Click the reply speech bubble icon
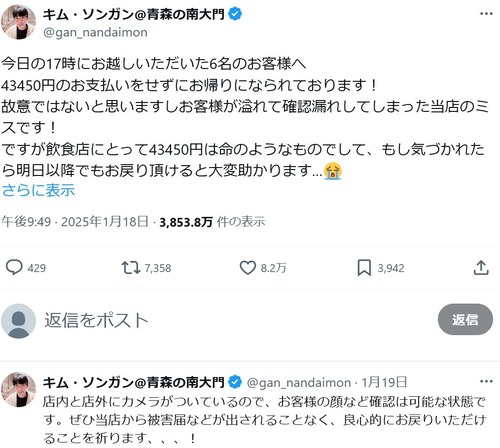 [x=14, y=267]
